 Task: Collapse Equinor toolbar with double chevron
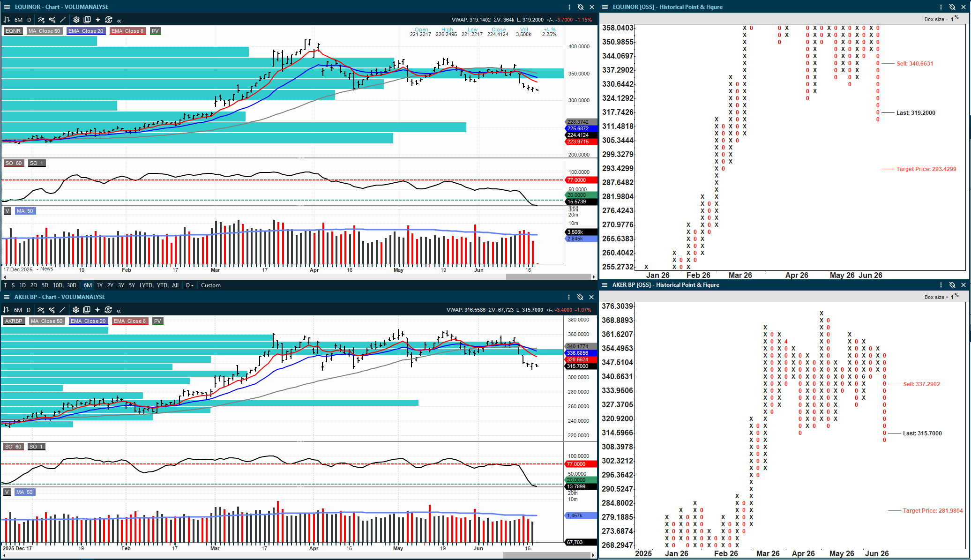coord(120,20)
